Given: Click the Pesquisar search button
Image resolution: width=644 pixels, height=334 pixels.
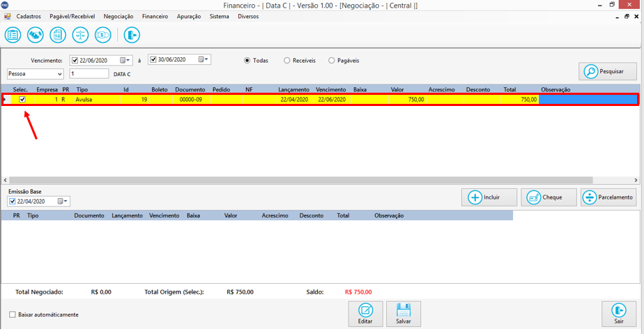Looking at the screenshot, I should 607,71.
